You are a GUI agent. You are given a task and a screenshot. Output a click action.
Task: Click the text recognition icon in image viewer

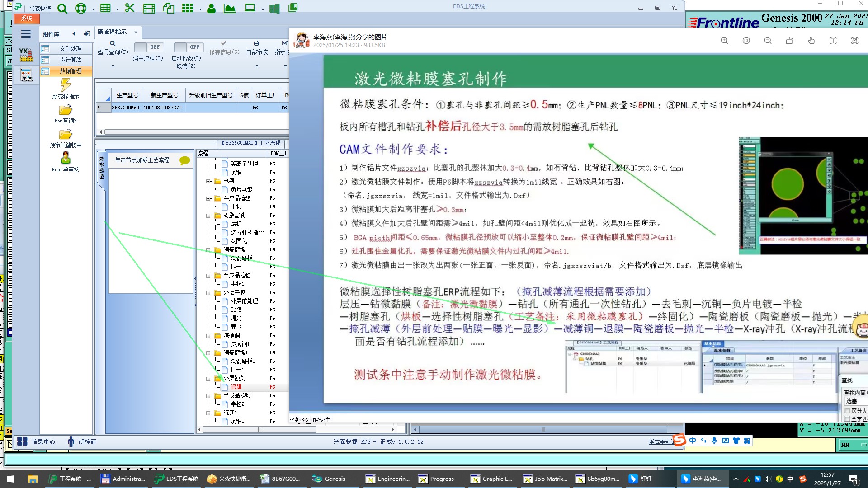(x=833, y=41)
